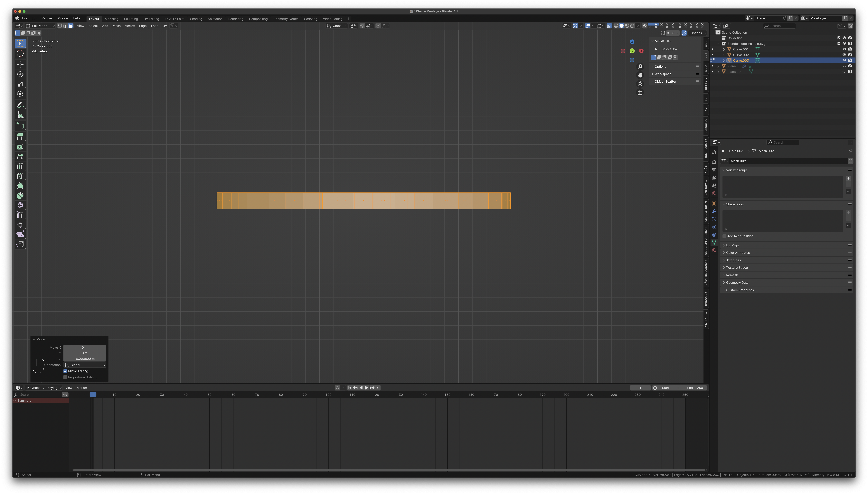Click the Move X value slider field
Viewport: 868px width, 494px height.
click(85, 348)
